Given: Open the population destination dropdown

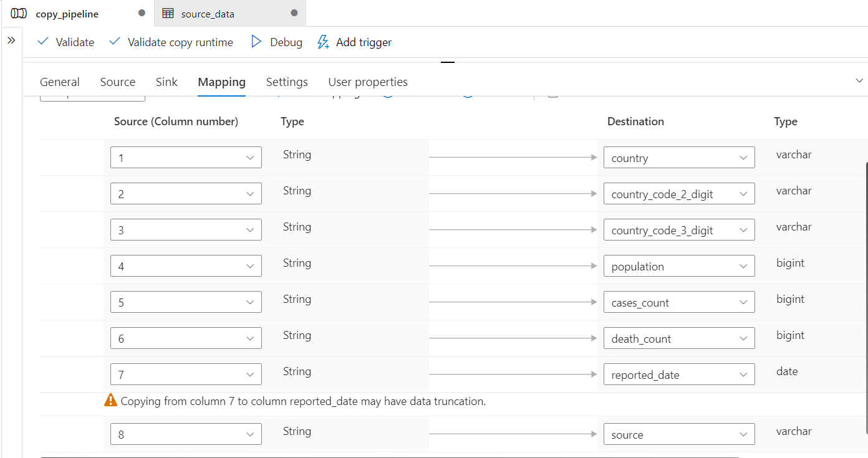Looking at the screenshot, I should pyautogui.click(x=679, y=266).
